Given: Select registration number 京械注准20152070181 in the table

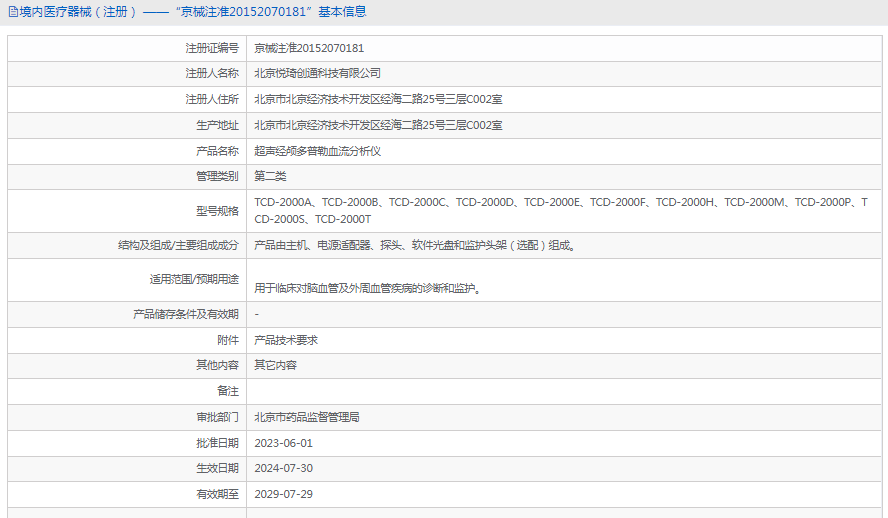Looking at the screenshot, I should click(309, 48).
